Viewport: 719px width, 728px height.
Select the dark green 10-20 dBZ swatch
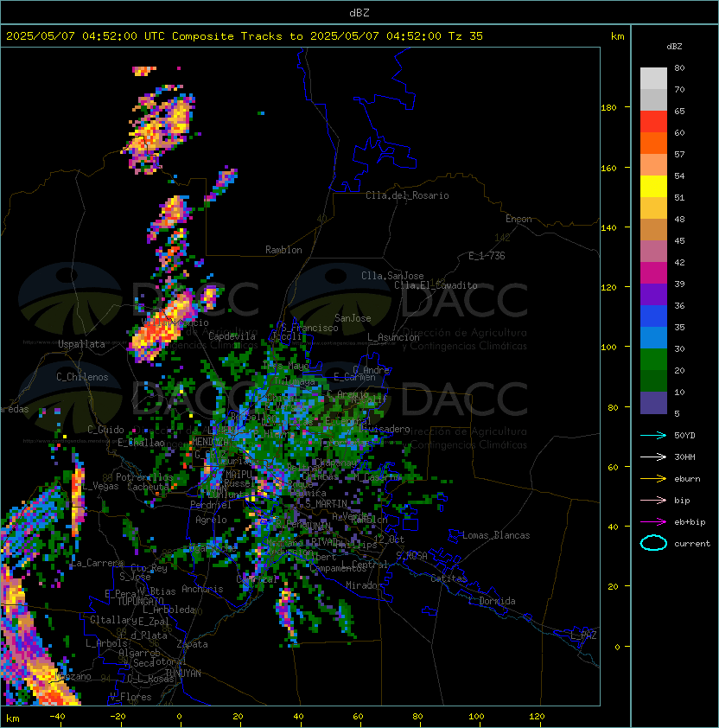[x=653, y=380]
